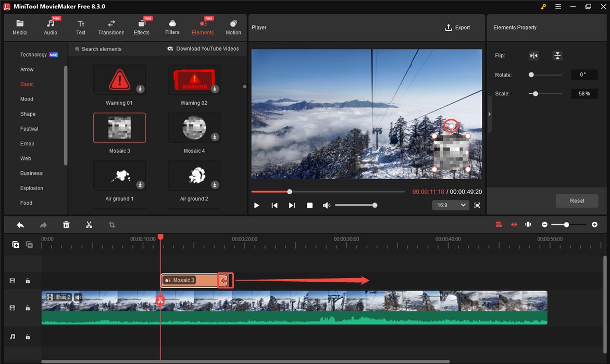Mute the player volume
610x364 pixels.
tap(327, 205)
